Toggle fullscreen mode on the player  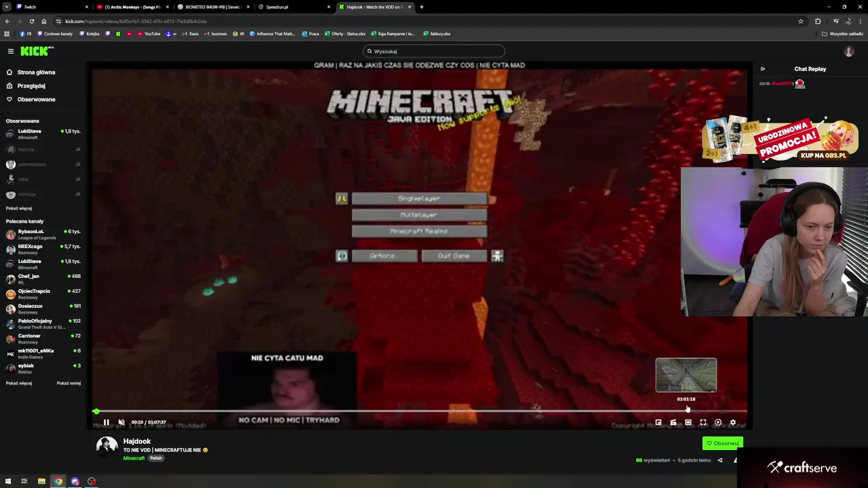(x=703, y=422)
